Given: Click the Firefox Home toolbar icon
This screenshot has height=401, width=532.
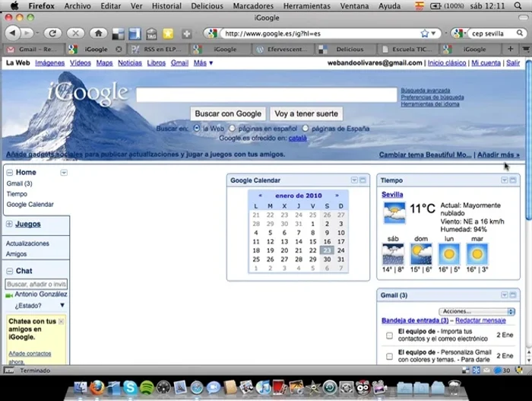Looking at the screenshot, I should (97, 33).
